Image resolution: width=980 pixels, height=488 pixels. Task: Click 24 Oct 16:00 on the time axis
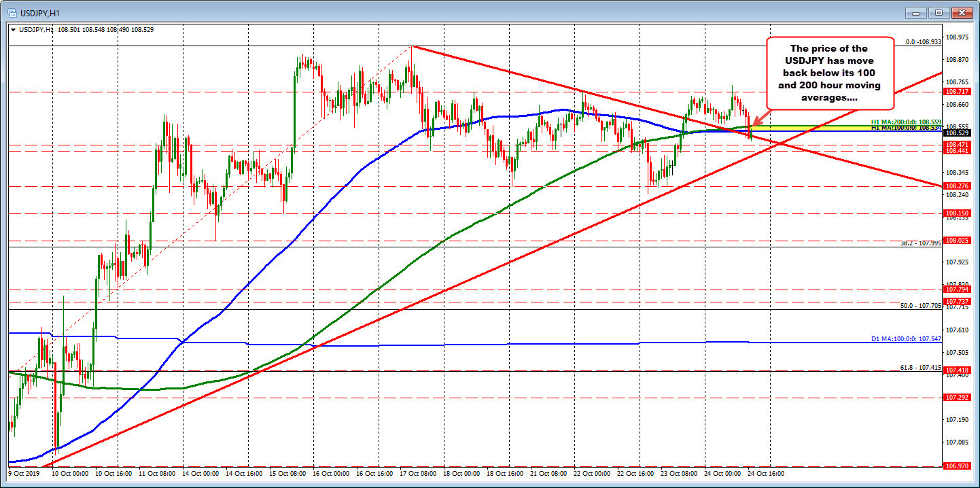click(767, 473)
